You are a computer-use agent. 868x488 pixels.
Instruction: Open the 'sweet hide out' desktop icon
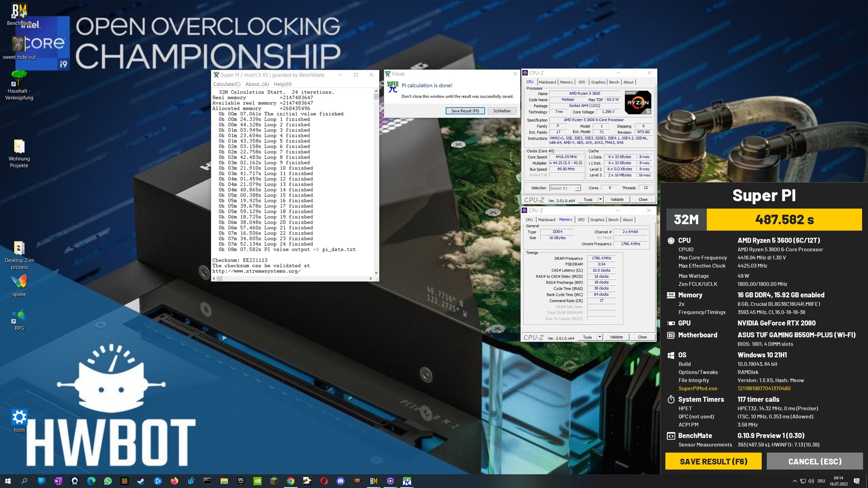click(x=19, y=48)
